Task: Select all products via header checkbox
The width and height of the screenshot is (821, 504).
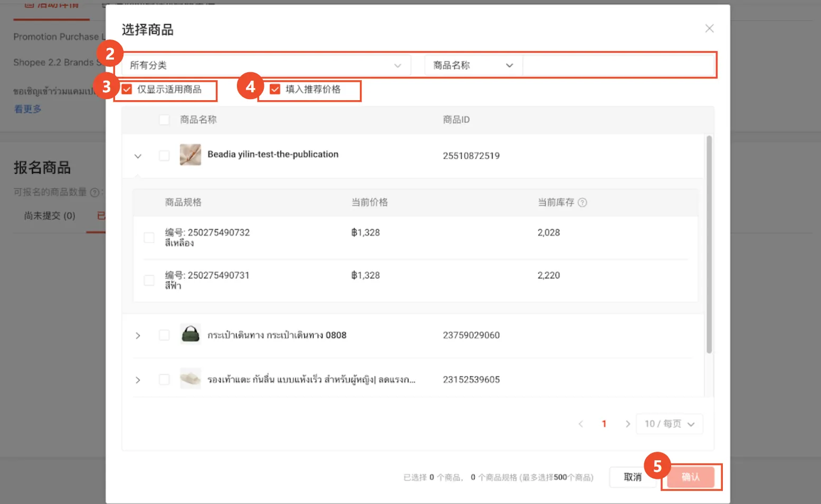Action: pyautogui.click(x=164, y=120)
